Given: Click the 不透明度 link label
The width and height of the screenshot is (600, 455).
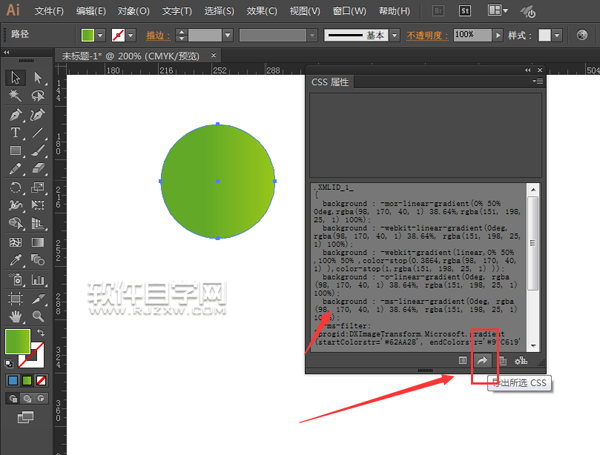Looking at the screenshot, I should coord(427,36).
